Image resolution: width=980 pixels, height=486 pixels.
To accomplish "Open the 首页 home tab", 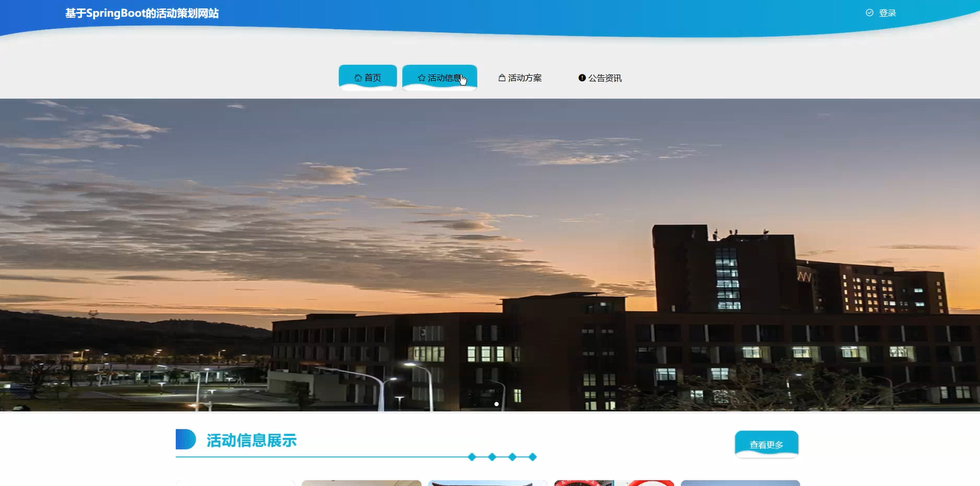I will pos(368,78).
